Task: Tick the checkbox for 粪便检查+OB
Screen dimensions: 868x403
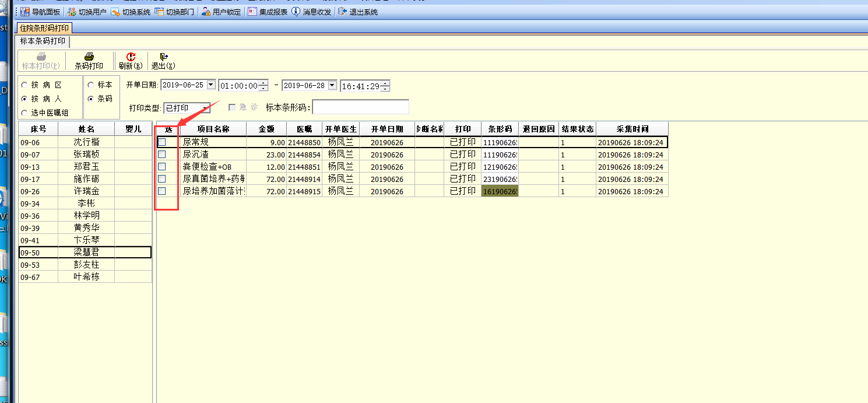Action: tap(162, 166)
